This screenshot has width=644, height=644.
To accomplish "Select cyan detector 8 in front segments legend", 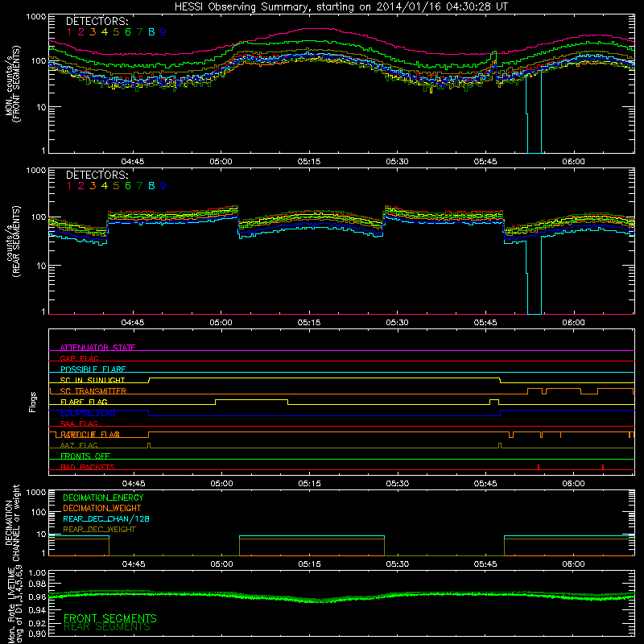I will (151, 32).
